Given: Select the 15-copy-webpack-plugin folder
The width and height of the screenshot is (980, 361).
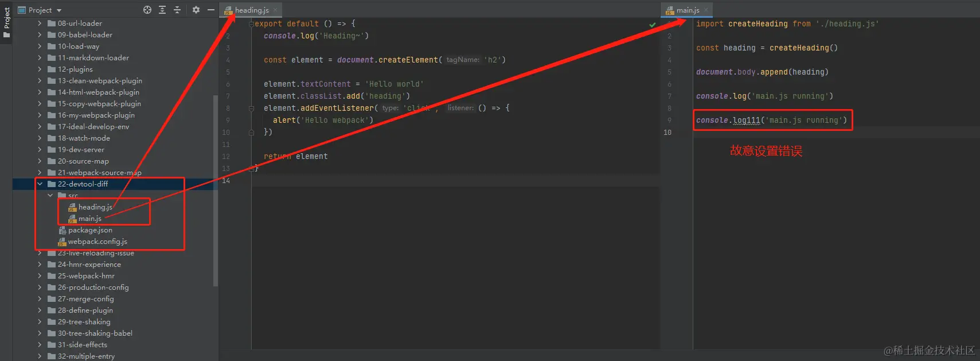Looking at the screenshot, I should coord(99,104).
